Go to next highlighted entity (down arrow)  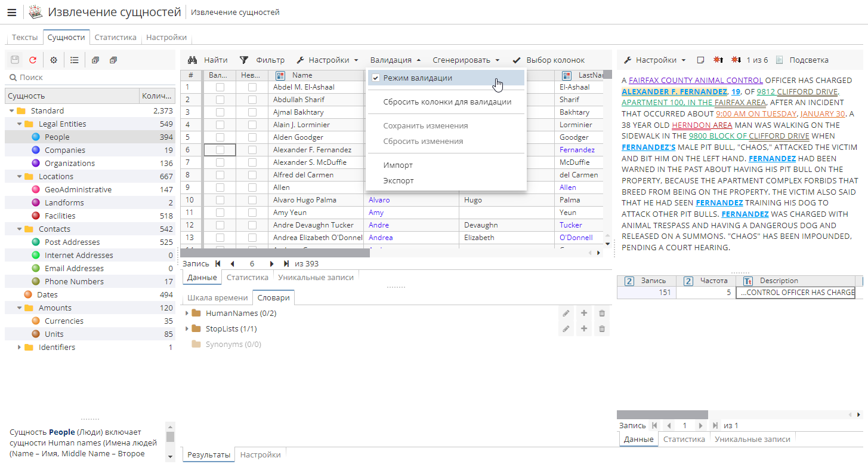pyautogui.click(x=736, y=60)
